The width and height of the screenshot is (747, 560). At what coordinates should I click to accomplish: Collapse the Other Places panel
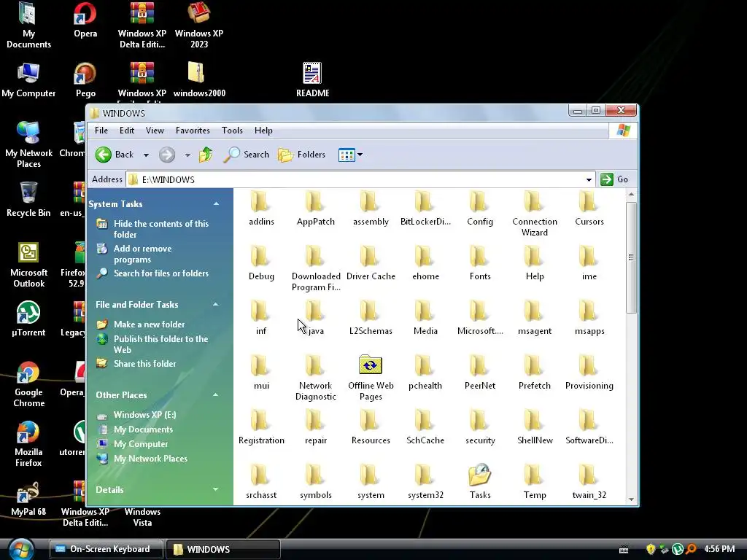216,394
